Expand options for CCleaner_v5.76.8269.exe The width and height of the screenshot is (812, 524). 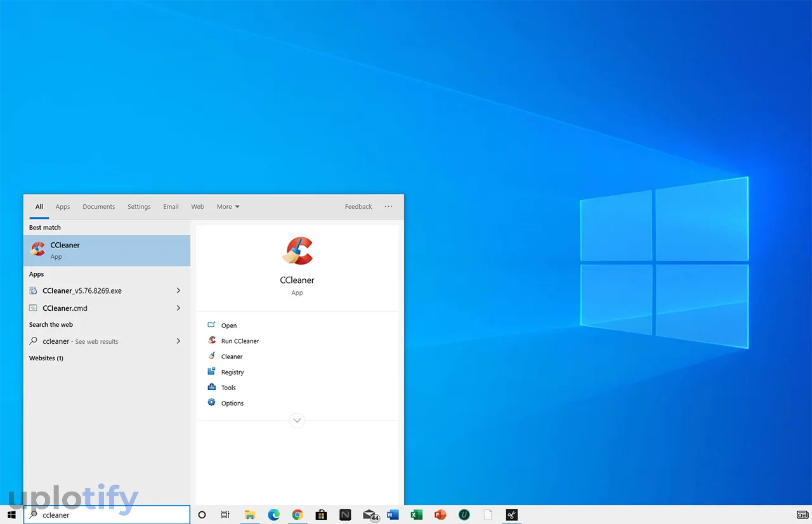point(178,291)
